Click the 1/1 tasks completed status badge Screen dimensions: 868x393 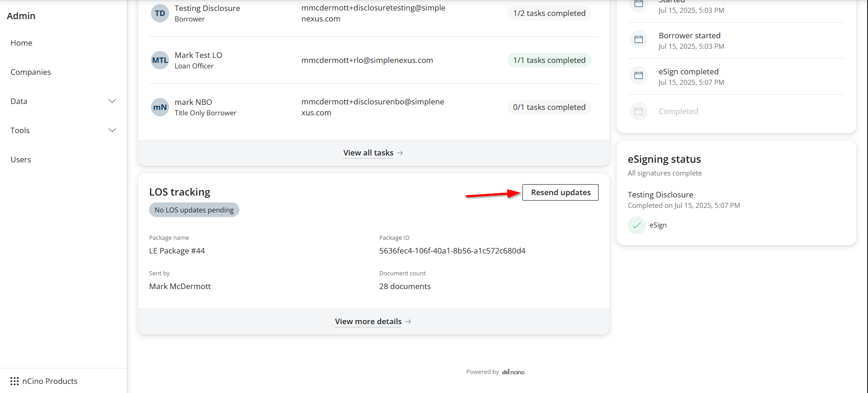point(549,60)
